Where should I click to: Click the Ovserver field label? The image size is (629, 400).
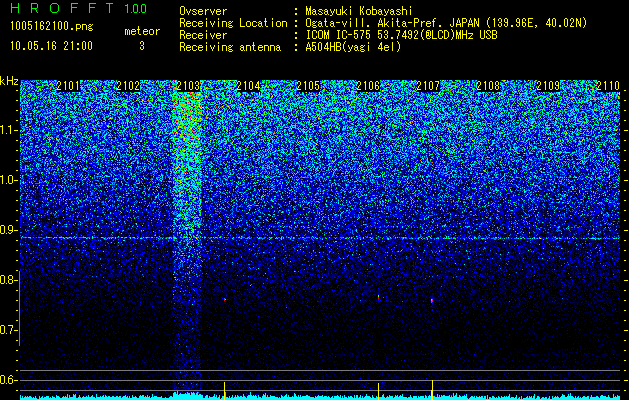click(x=203, y=12)
